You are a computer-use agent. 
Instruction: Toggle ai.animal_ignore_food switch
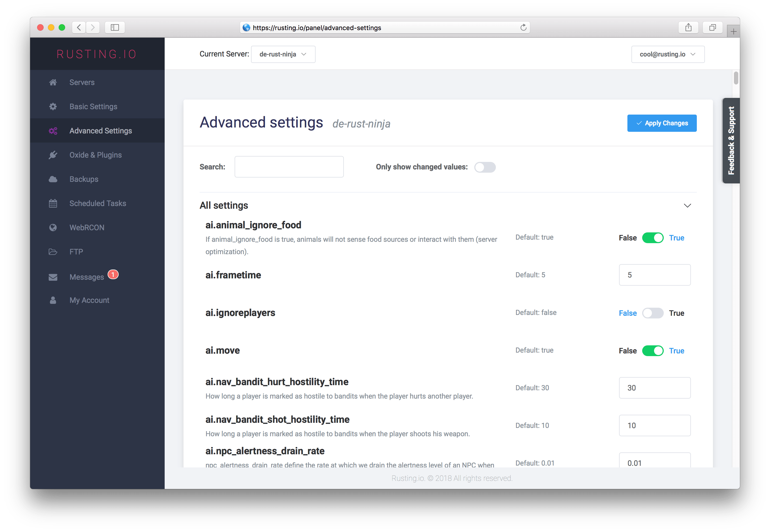pyautogui.click(x=652, y=238)
